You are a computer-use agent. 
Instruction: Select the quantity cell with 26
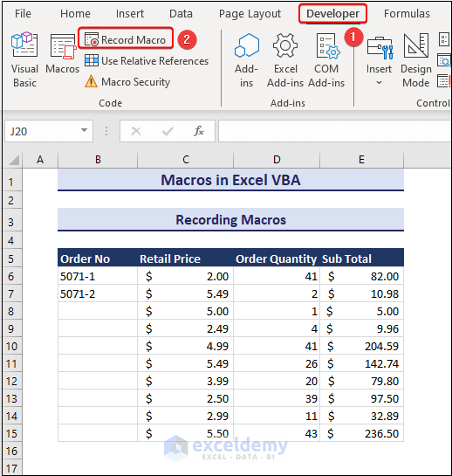click(277, 363)
